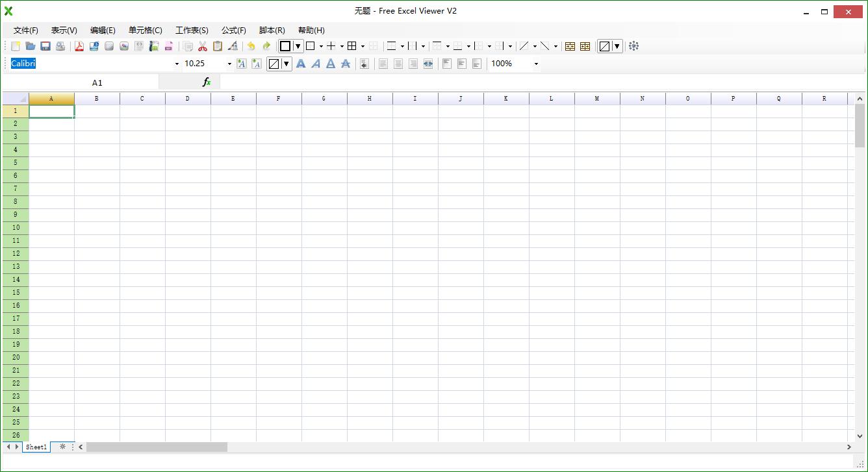Open the 单元格(C) menu
Screen dimensions: 868x472
pos(146,31)
